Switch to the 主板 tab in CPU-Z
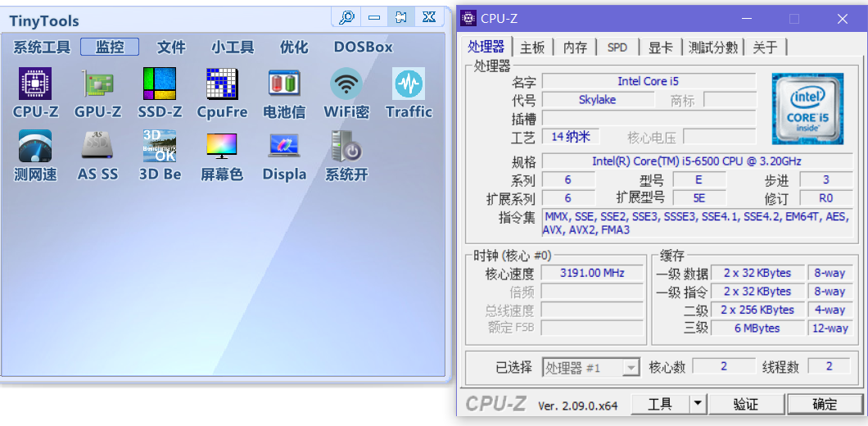Viewport: 868px width, 426px height. (x=532, y=48)
